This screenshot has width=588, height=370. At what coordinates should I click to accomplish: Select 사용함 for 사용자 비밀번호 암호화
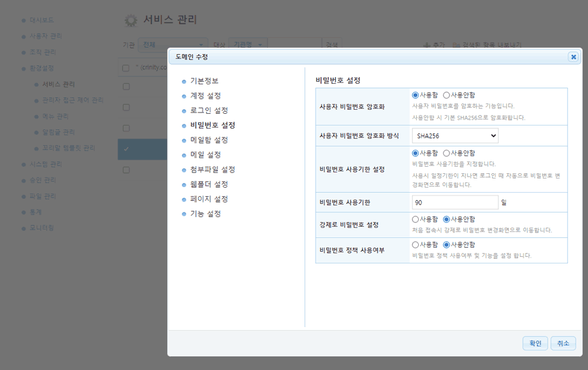click(415, 95)
